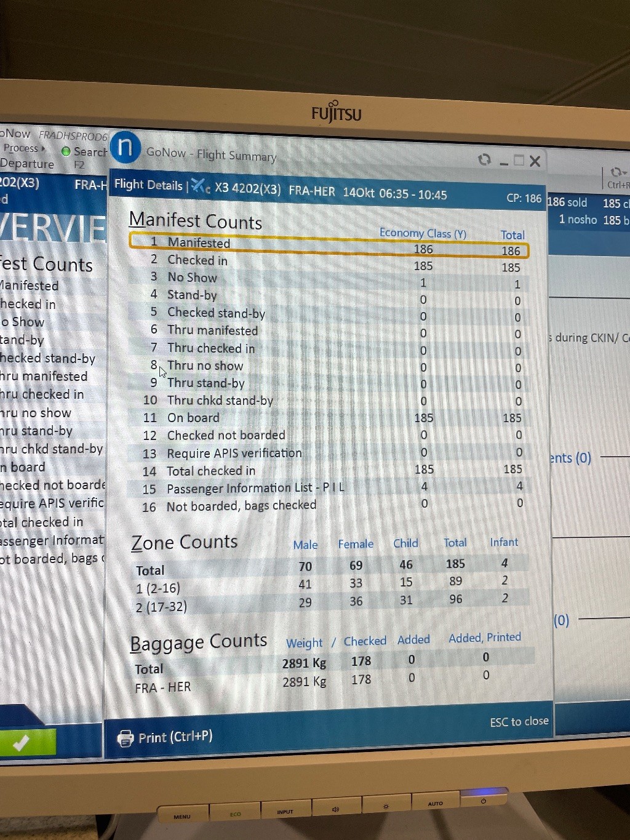
Task: Click the refresh icon above Ctrl+R
Action: pyautogui.click(x=616, y=172)
